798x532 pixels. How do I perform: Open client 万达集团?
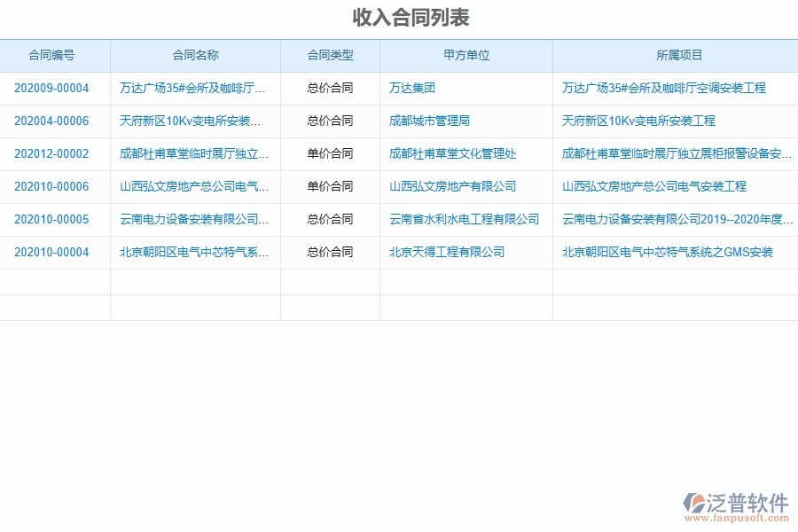click(403, 88)
